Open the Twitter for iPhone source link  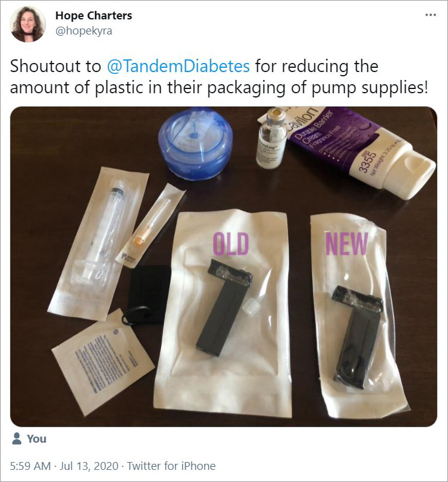171,466
